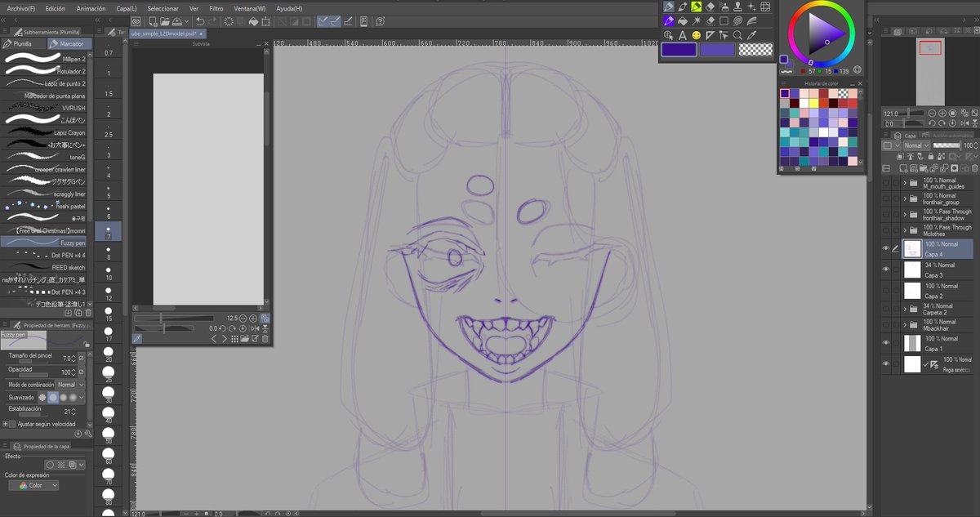
Task: Open the Filtro menu
Action: [216, 7]
